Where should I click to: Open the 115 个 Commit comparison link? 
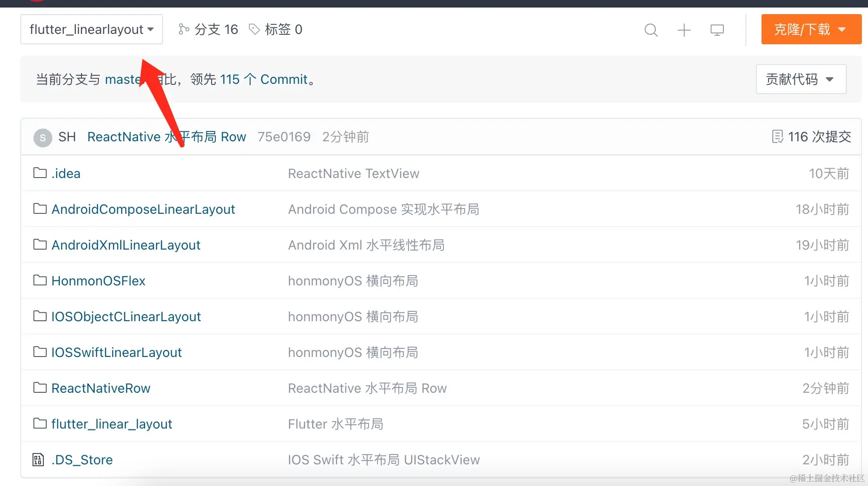[x=264, y=79]
